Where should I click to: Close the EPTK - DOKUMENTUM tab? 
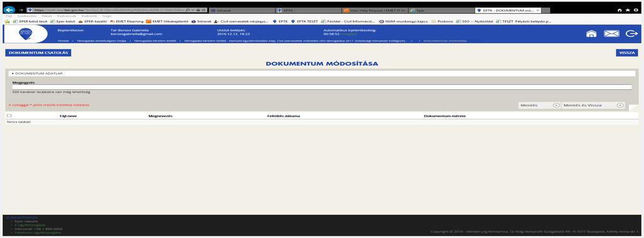pyautogui.click(x=538, y=10)
